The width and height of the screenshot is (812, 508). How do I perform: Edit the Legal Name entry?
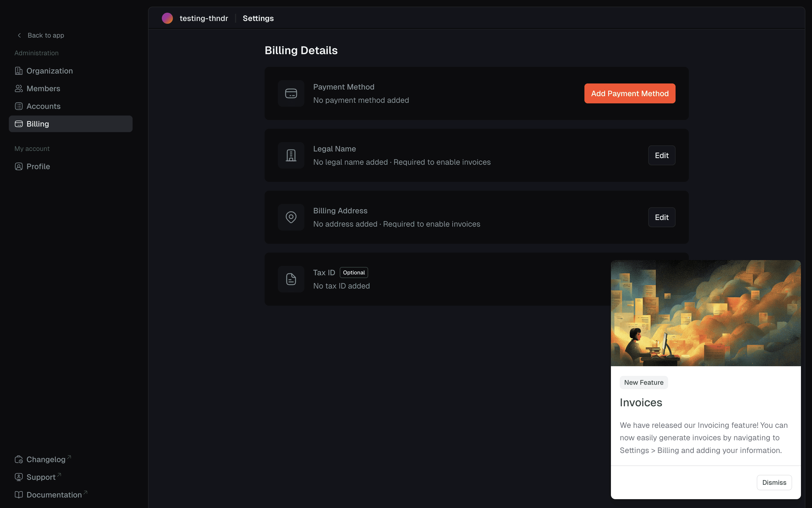click(661, 155)
